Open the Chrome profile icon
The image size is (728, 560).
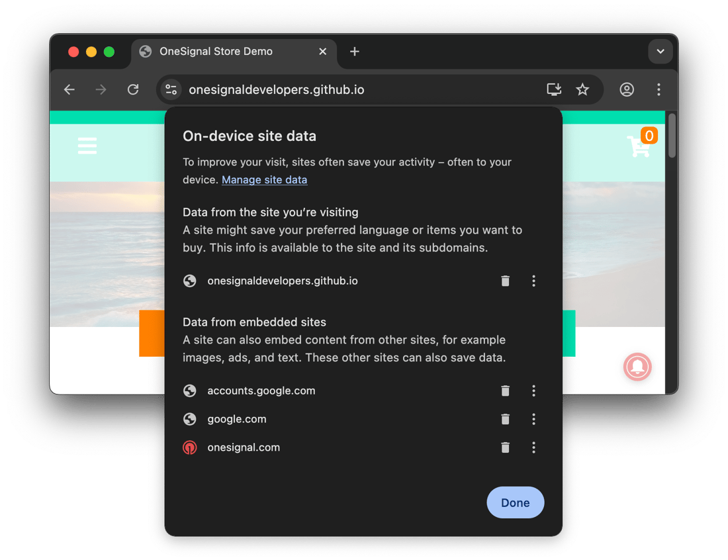627,89
